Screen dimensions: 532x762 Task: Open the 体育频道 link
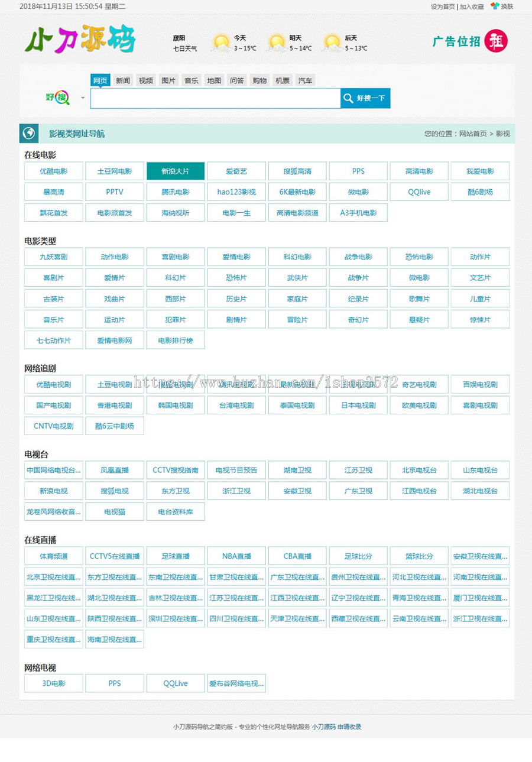click(x=54, y=556)
